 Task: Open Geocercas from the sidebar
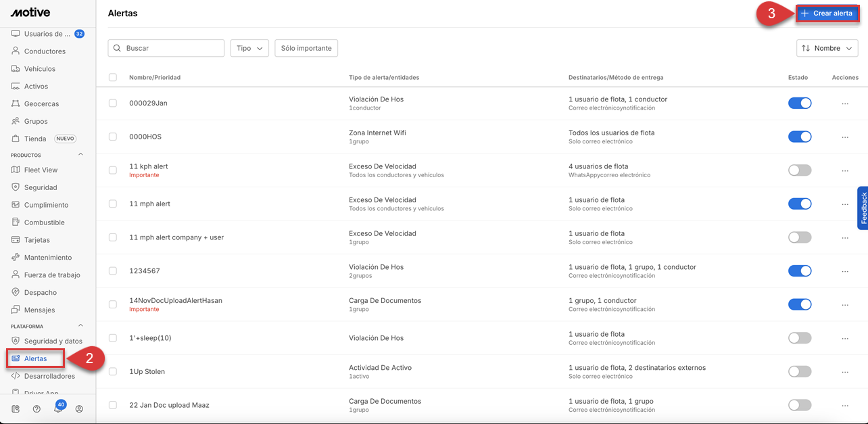(x=41, y=104)
